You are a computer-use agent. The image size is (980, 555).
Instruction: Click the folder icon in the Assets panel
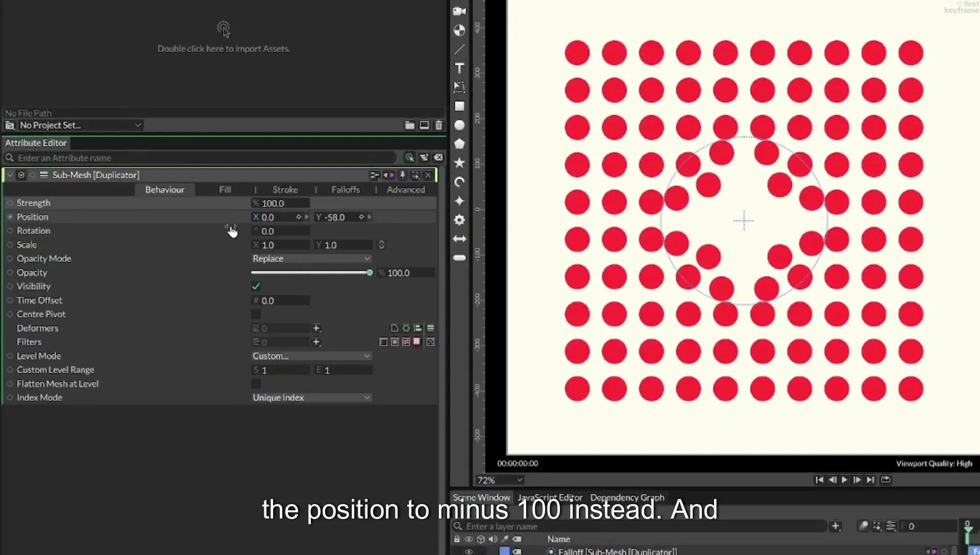[409, 125]
